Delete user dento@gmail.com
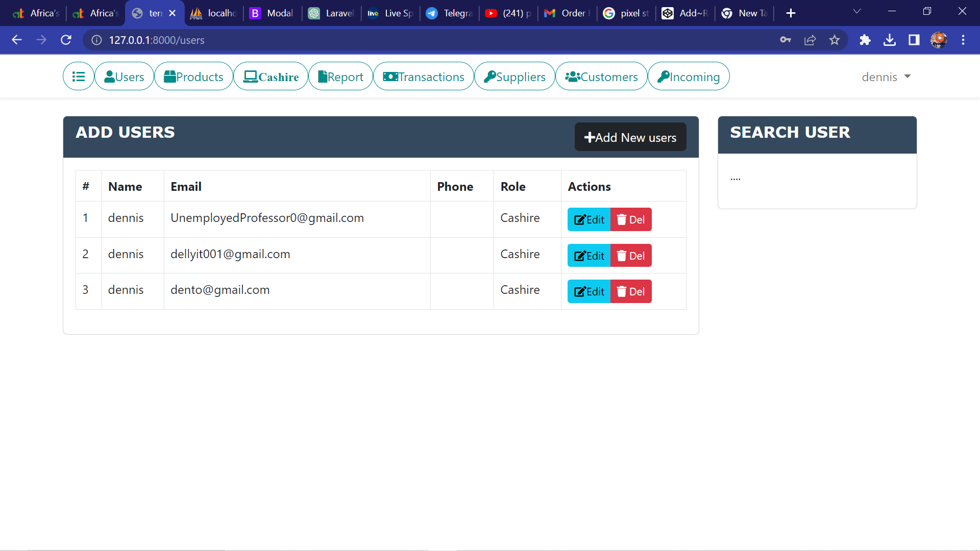 pos(631,291)
